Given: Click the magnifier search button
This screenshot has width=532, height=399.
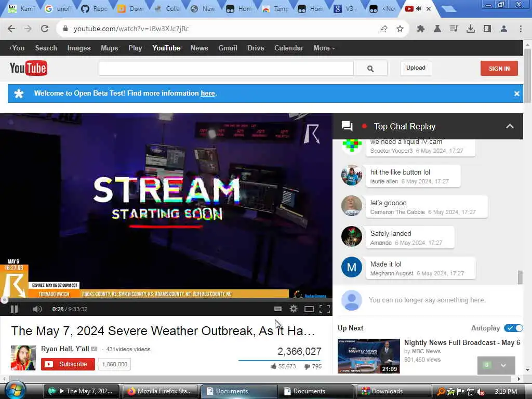Looking at the screenshot, I should click(x=370, y=69).
